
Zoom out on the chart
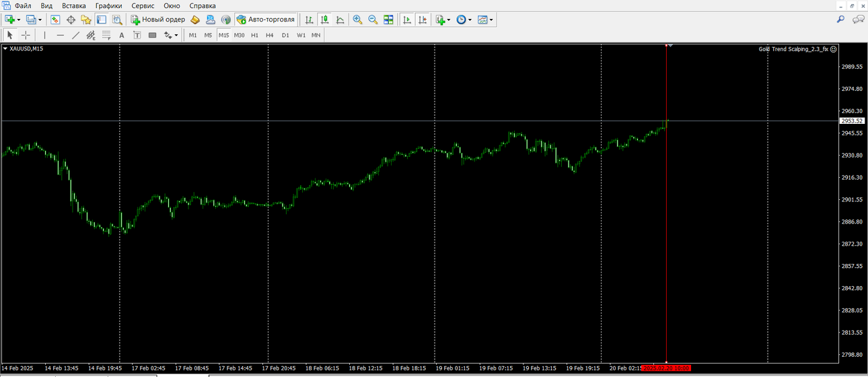click(x=373, y=20)
